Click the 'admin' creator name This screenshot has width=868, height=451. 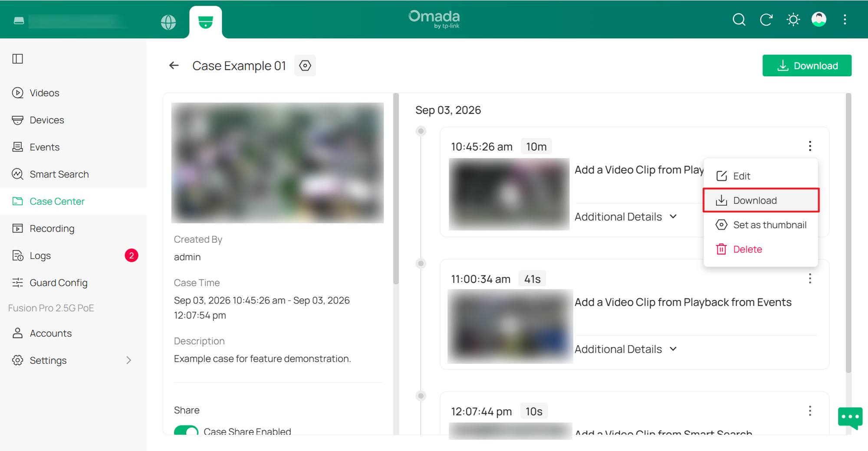coord(187,257)
